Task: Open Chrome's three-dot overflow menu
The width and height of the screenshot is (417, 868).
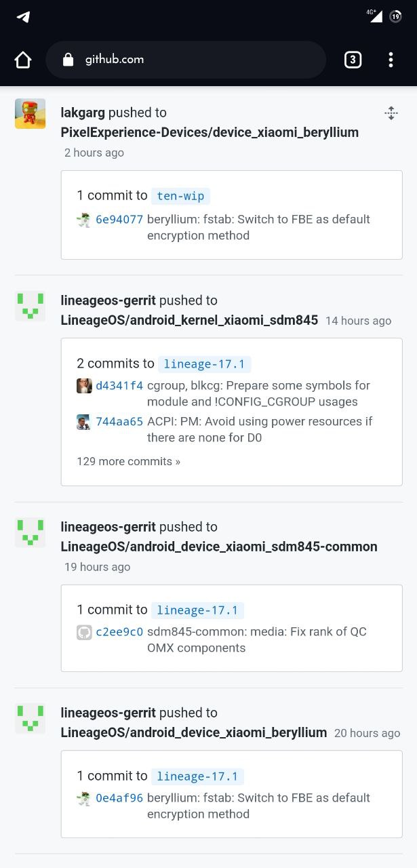Action: point(391,60)
